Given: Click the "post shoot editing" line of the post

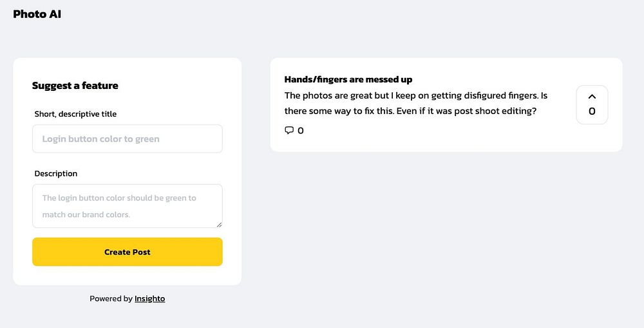Looking at the screenshot, I should (411, 111).
